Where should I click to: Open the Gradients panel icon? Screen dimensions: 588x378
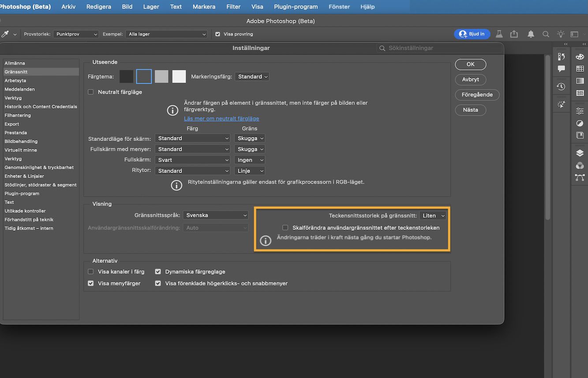pyautogui.click(x=580, y=81)
